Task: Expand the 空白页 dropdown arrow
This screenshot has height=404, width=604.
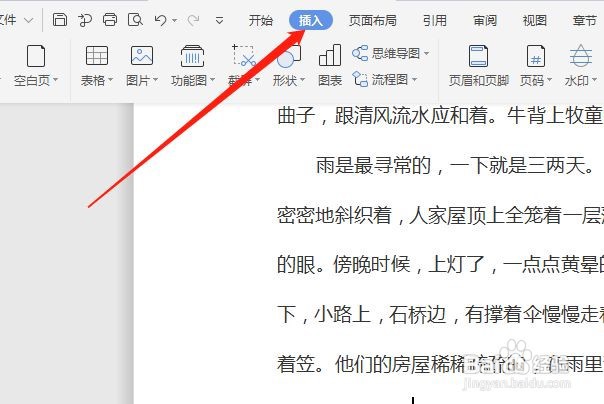Action: coord(55,80)
